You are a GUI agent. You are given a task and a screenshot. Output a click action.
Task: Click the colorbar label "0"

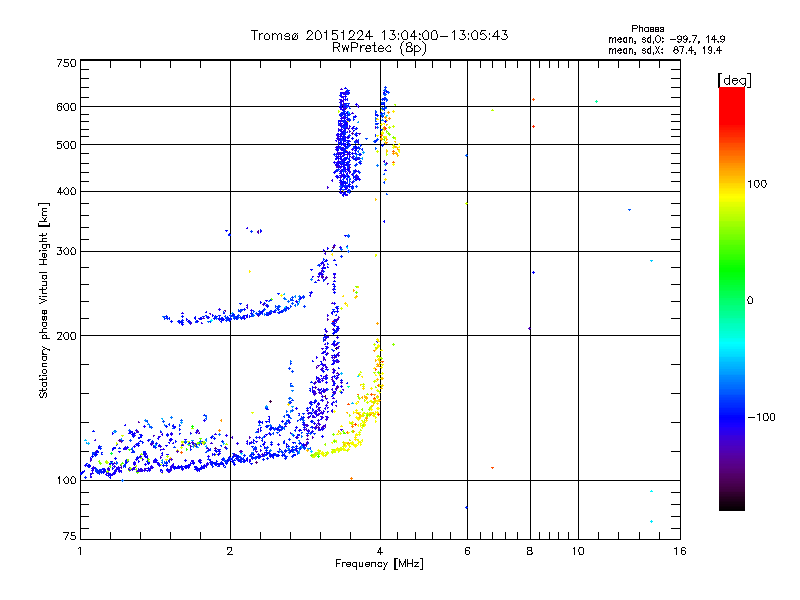click(x=750, y=300)
